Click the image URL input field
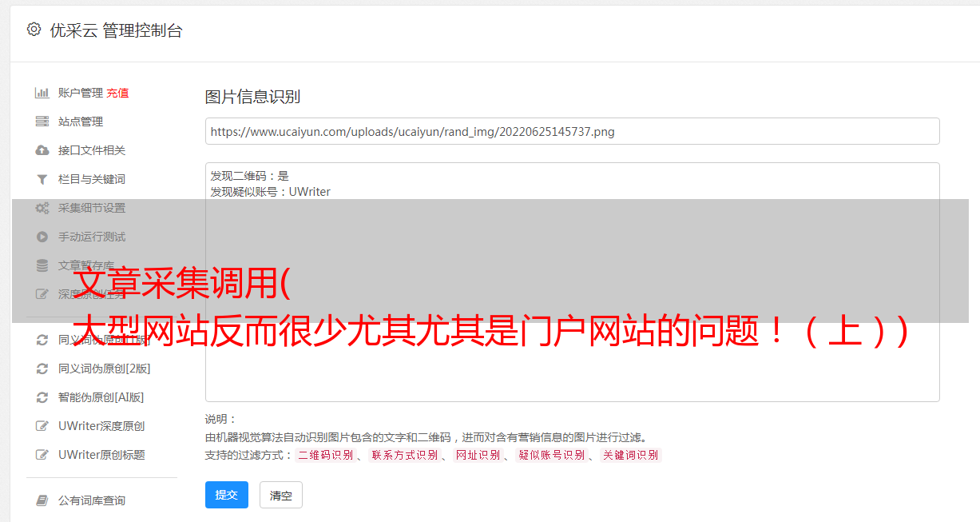The width and height of the screenshot is (980, 522). [x=572, y=131]
